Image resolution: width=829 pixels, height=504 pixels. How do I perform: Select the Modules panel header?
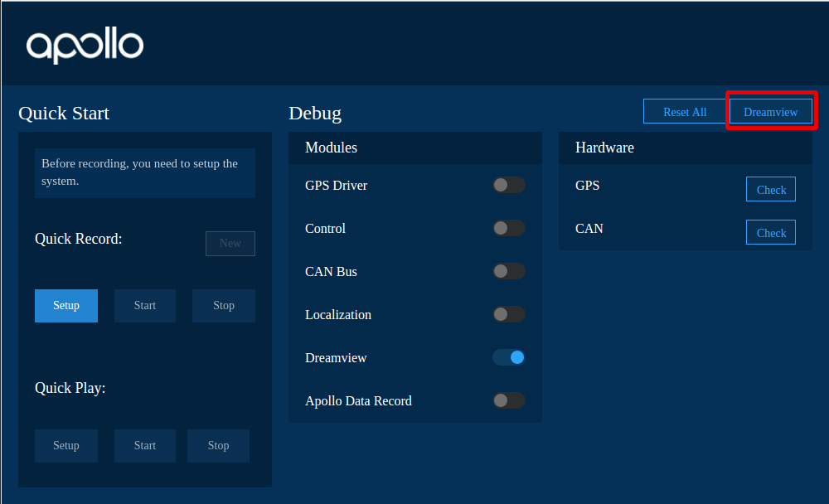[415, 148]
